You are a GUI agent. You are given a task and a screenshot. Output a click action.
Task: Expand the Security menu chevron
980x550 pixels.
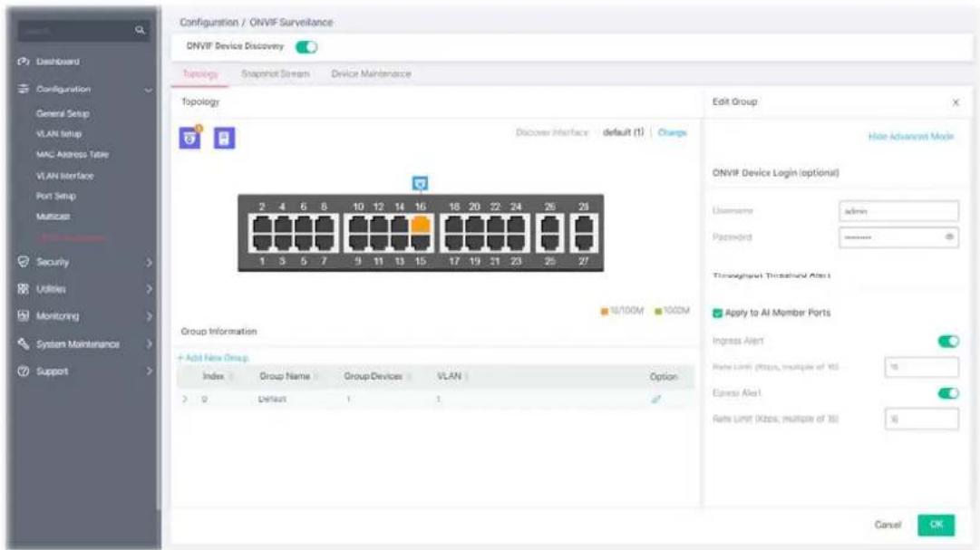click(149, 263)
